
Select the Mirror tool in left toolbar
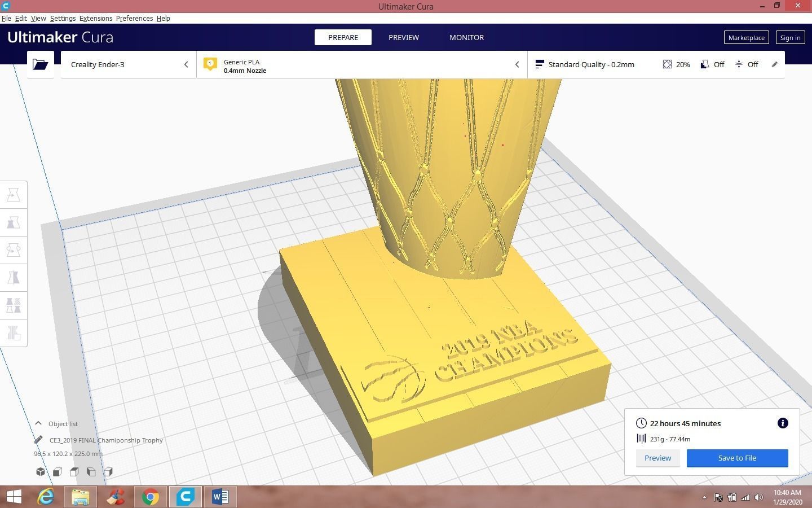[14, 278]
